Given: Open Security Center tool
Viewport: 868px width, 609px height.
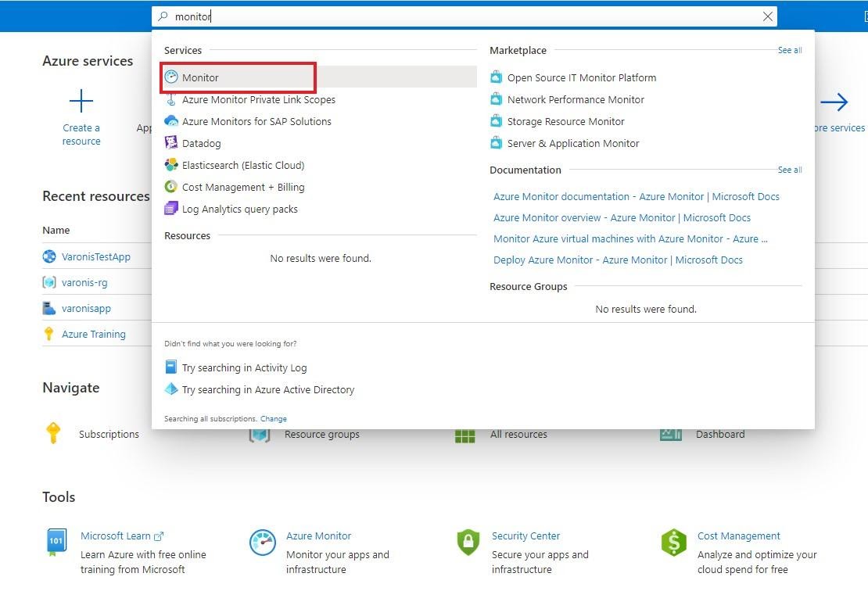Looking at the screenshot, I should (x=525, y=536).
